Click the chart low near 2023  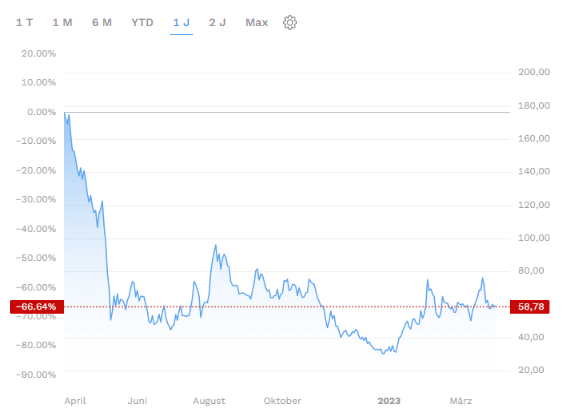(384, 353)
